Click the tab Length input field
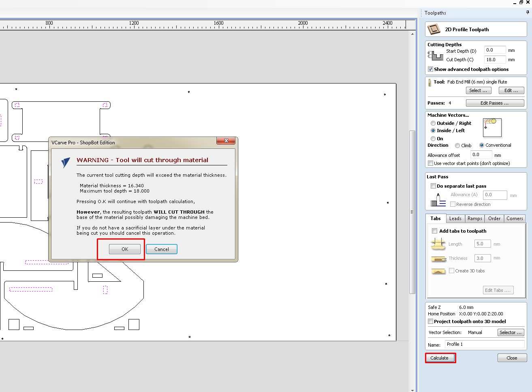532x392 pixels. tap(483, 244)
